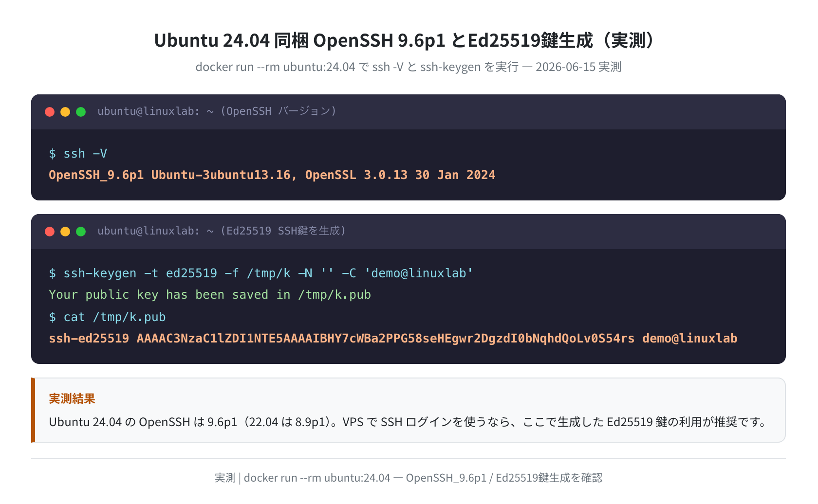Screen dimensions: 818x504
Task: Click 'Your public key has been saved' line
Action: click(x=210, y=295)
